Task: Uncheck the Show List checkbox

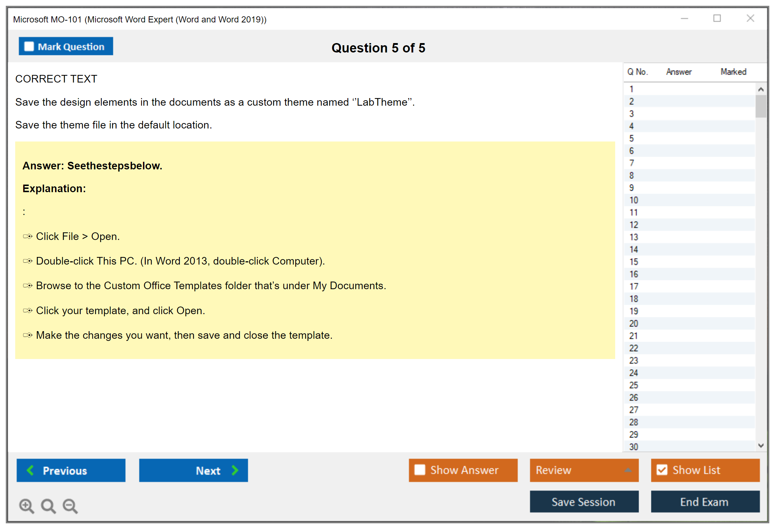Action: [662, 470]
